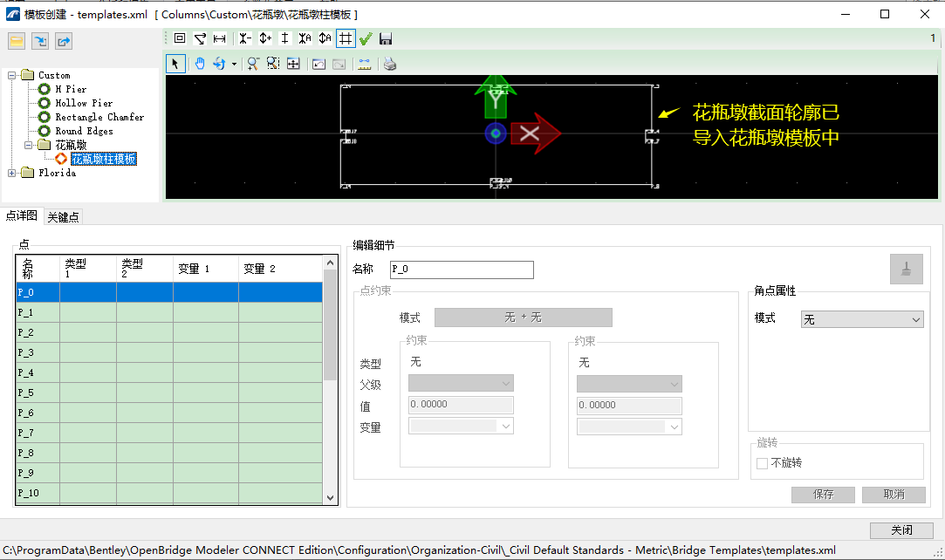Viewport: 945px width, 560px height.
Task: Open the first 父级 dropdown
Action: 461,383
